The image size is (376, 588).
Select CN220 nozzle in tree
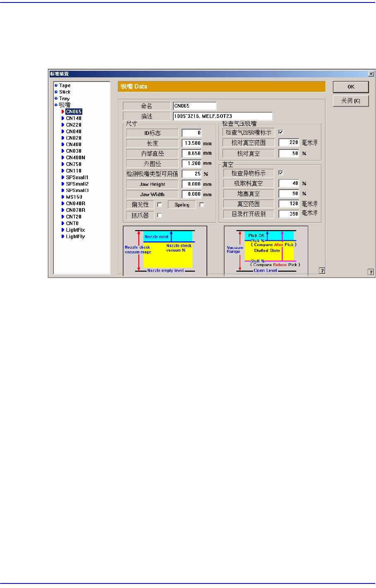pyautogui.click(x=74, y=125)
